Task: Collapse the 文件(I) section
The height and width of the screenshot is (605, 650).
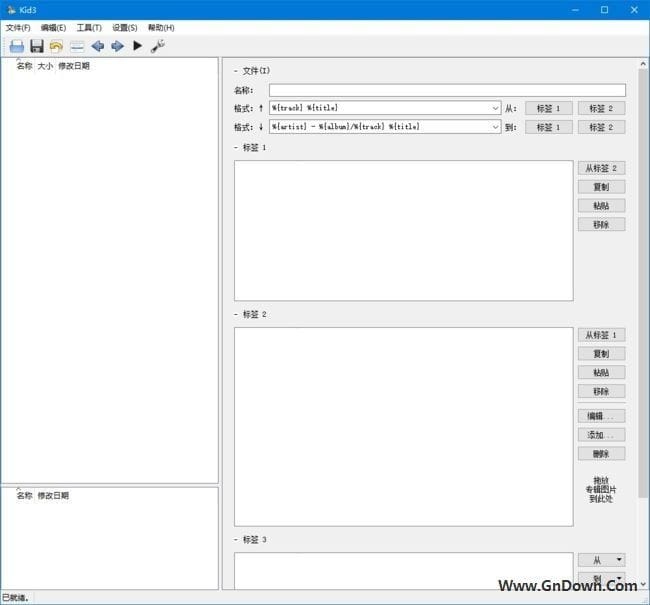Action: click(x=236, y=71)
